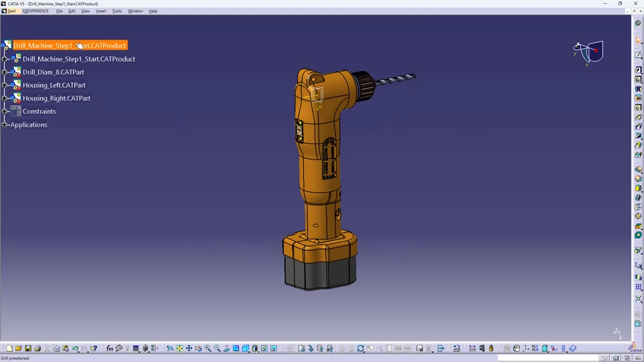Open a file with the folder icon
The height and width of the screenshot is (362, 644).
(x=19, y=349)
